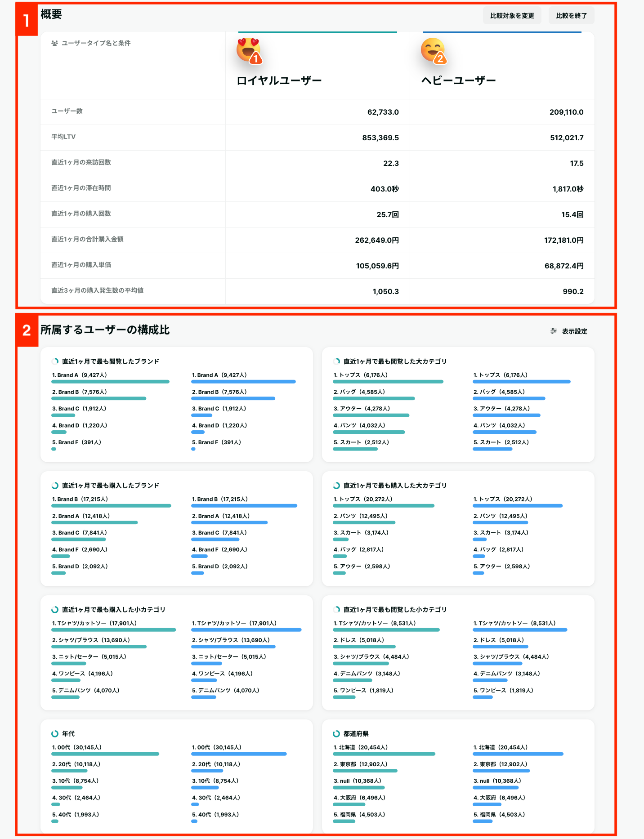Click 2. ドレス (5,018人) in the teal column
This screenshot has height=839, width=644.
[x=359, y=640]
